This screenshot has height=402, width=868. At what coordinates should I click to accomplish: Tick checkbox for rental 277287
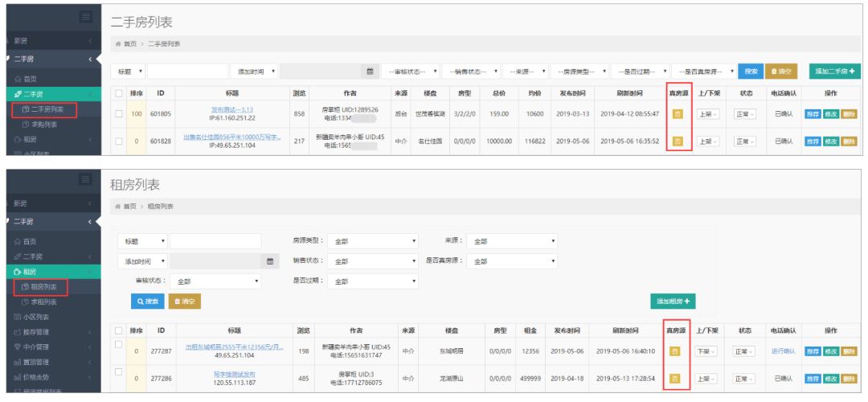(x=118, y=344)
